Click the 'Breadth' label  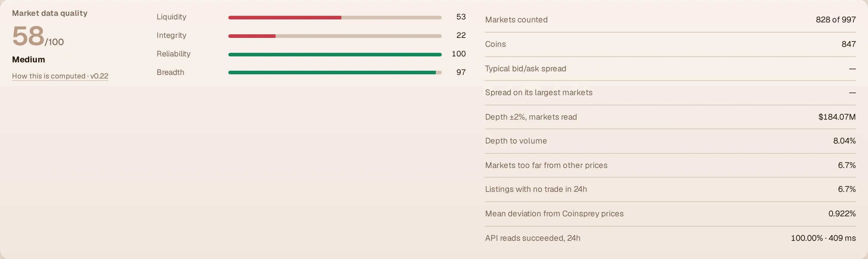pyautogui.click(x=170, y=72)
